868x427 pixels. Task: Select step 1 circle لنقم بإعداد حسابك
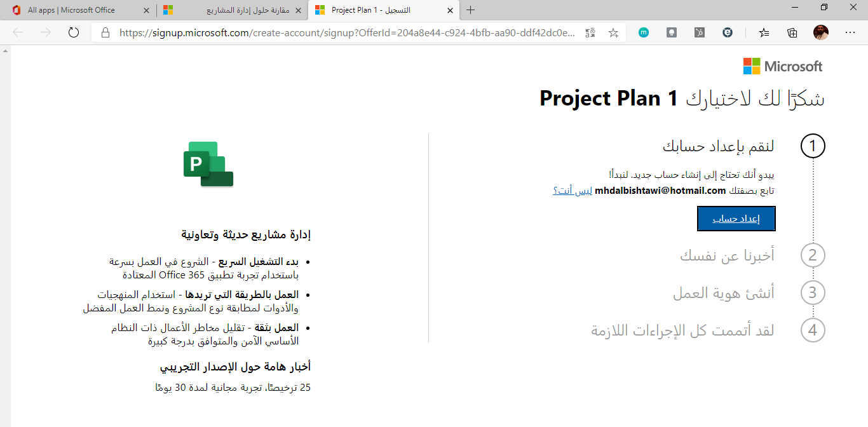(x=813, y=146)
